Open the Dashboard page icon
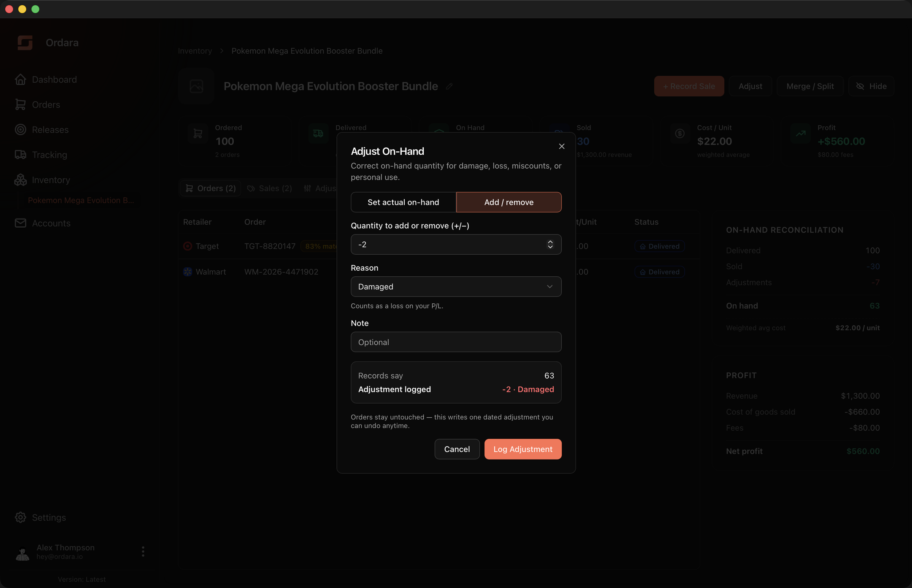Screen dimensions: 912x588 pyautogui.click(x=21, y=79)
